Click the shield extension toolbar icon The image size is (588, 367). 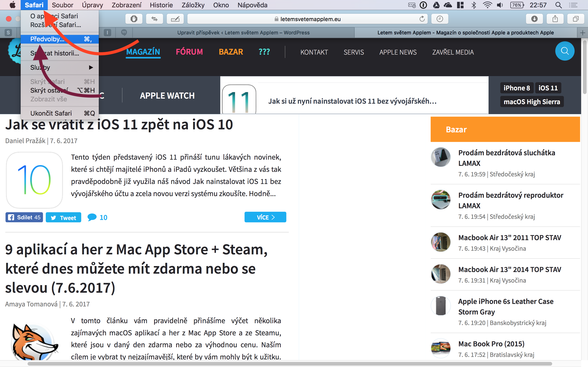[x=134, y=19]
